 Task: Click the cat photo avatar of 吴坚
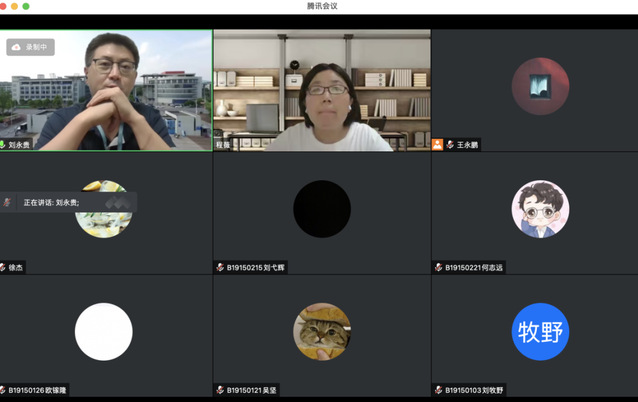click(x=321, y=331)
